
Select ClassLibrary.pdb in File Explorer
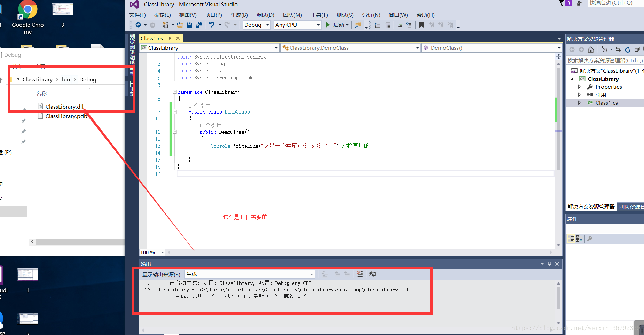tap(66, 116)
